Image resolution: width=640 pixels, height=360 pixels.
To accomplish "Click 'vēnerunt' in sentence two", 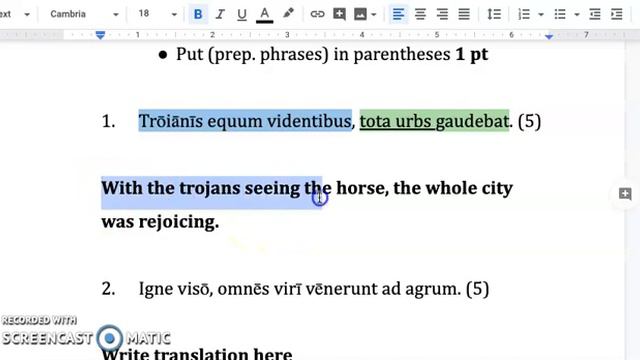I will 341,289.
